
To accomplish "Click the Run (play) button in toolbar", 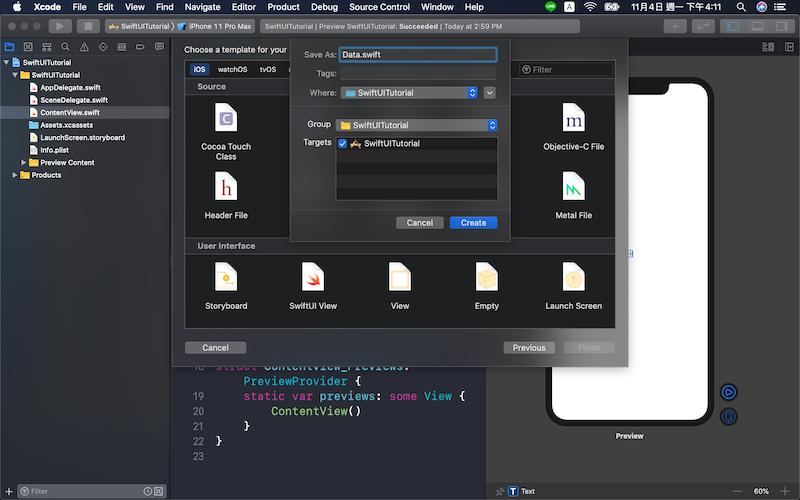I will 60,26.
